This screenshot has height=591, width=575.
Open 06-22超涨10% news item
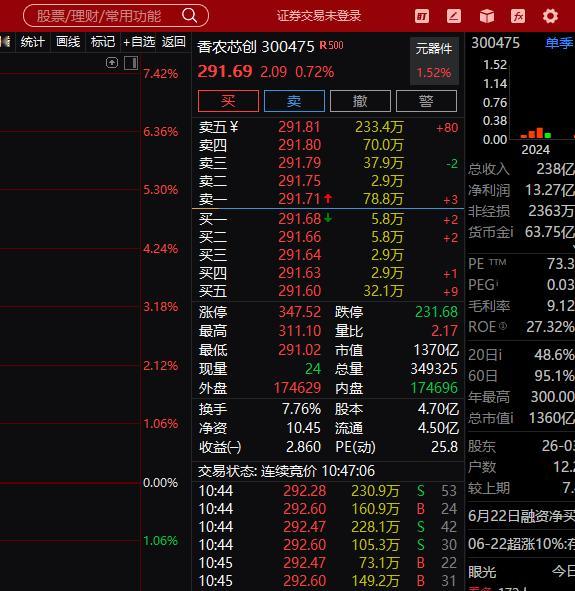(521, 544)
